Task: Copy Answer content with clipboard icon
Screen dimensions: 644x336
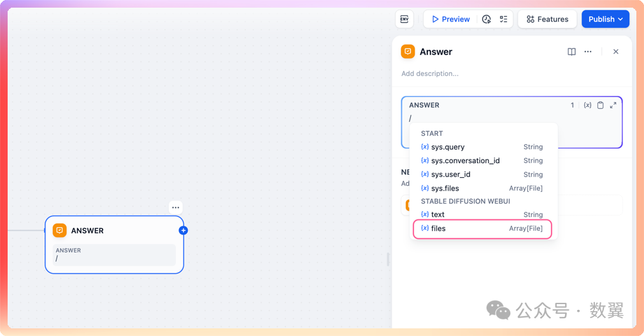Action: click(601, 105)
